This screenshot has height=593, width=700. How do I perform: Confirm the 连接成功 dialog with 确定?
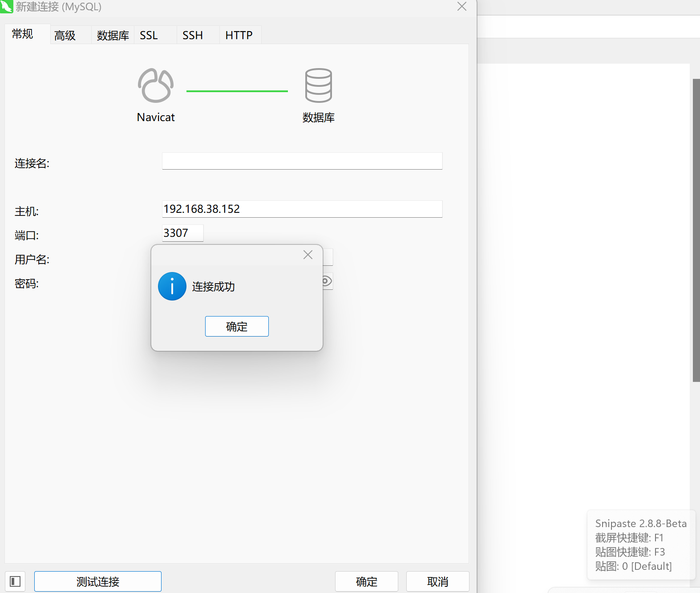pos(237,326)
